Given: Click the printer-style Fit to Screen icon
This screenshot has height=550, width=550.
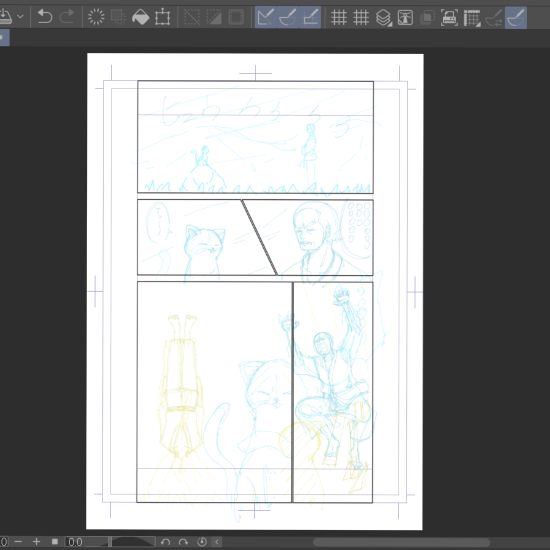Looking at the screenshot, I should coord(449,17).
